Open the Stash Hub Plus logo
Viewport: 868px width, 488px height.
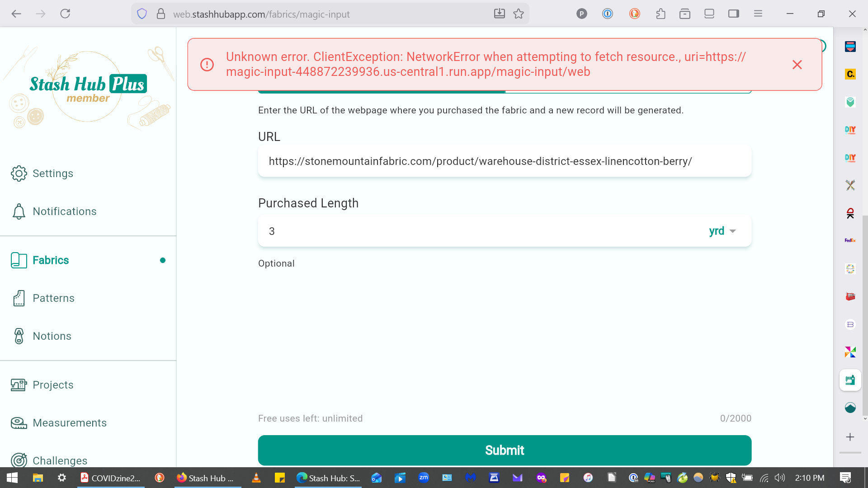[x=88, y=86]
